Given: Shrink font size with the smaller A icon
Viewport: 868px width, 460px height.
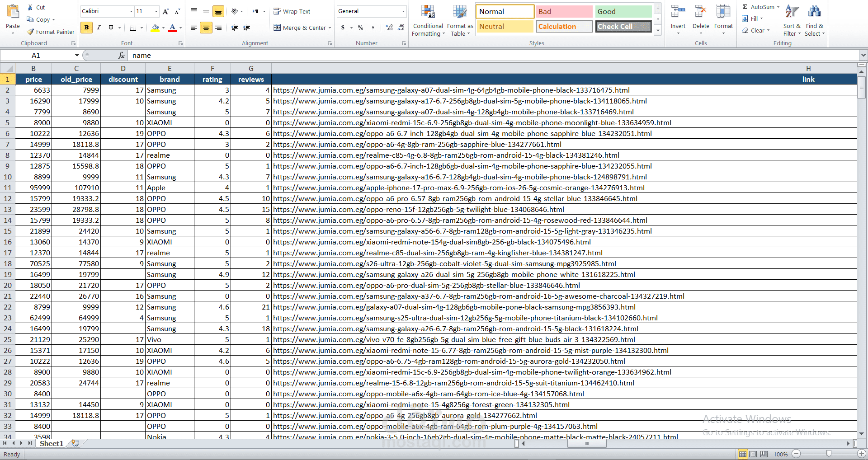Looking at the screenshot, I should pos(177,11).
